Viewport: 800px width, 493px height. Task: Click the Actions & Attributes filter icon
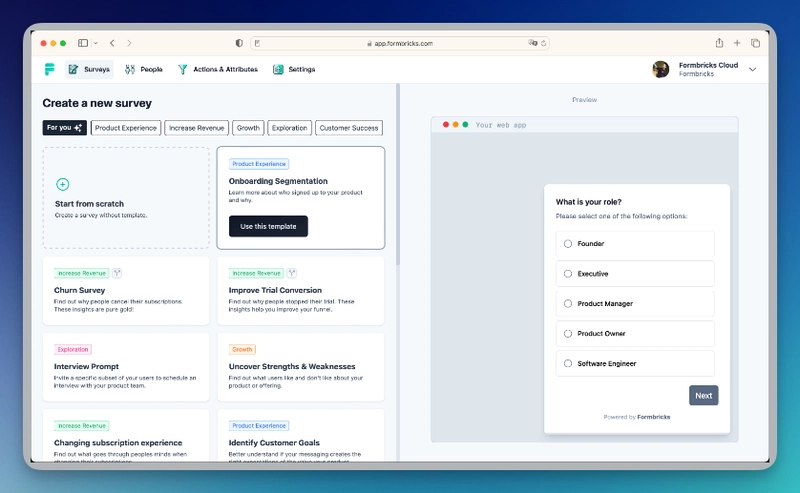[x=183, y=69]
